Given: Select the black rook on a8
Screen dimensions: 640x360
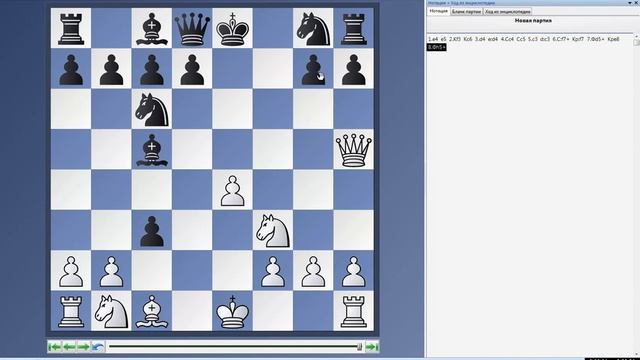Looking at the screenshot, I should click(71, 29).
